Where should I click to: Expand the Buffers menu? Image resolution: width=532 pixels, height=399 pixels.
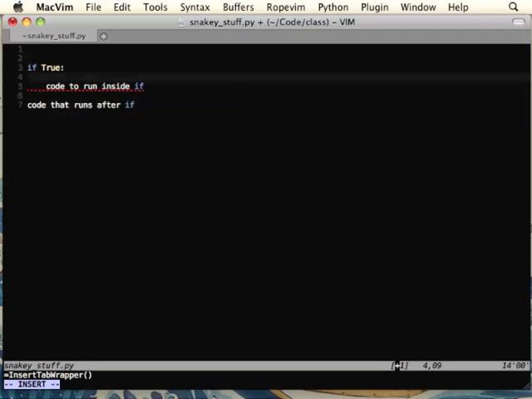coord(238,7)
